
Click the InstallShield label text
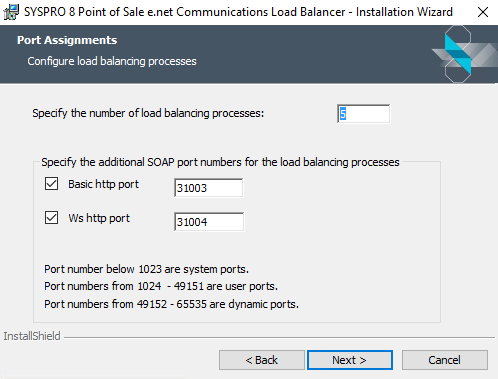(x=32, y=336)
